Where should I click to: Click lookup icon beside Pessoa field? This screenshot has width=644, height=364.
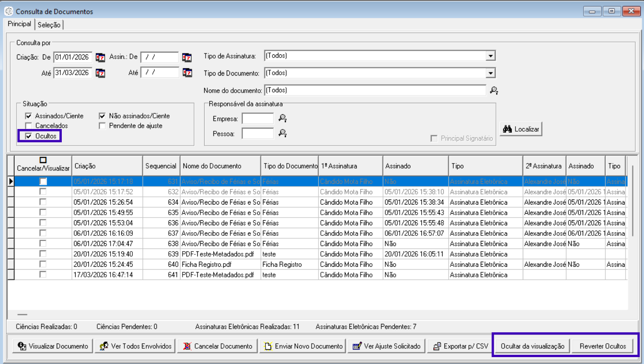click(283, 133)
